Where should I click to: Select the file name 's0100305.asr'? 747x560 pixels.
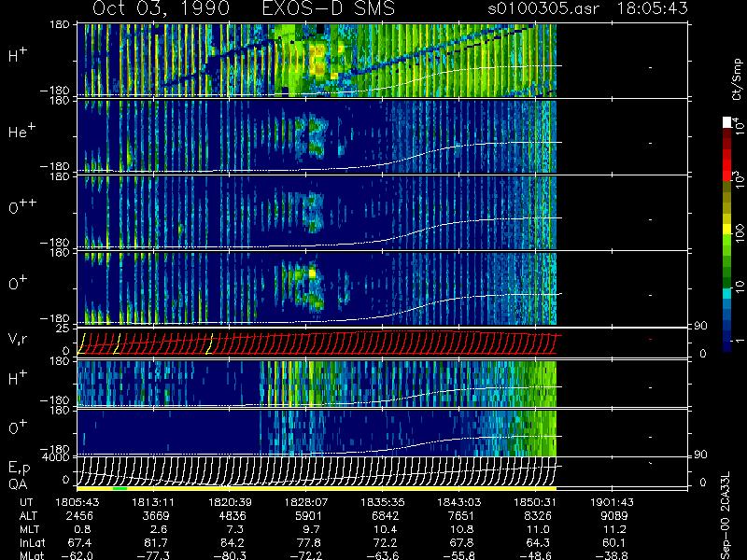543,8
